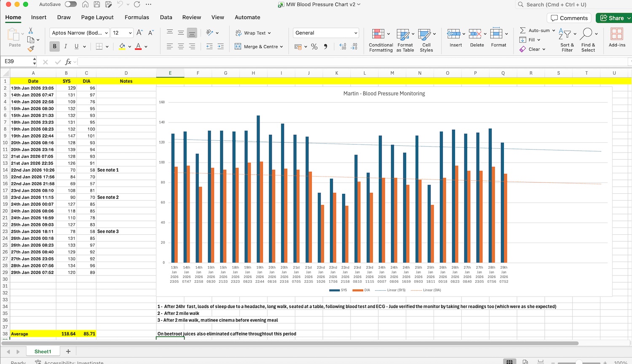
Task: Toggle bold formatting
Action: tap(54, 46)
